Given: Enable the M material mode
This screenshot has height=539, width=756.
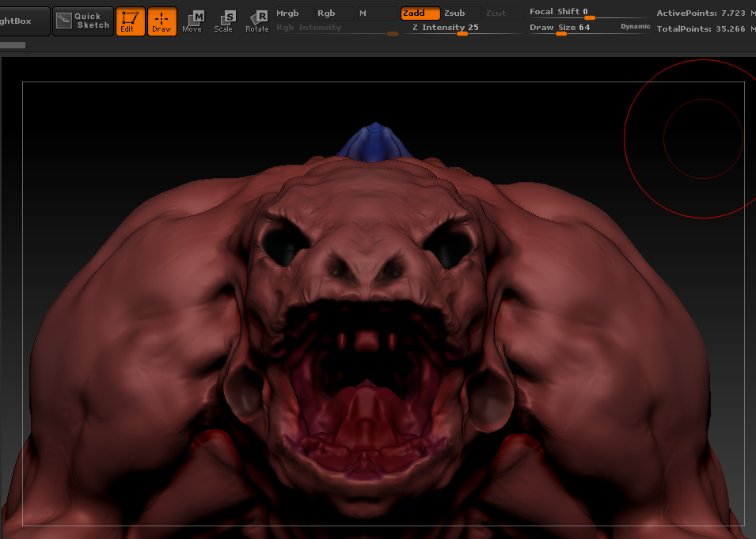Looking at the screenshot, I should pos(377,13).
